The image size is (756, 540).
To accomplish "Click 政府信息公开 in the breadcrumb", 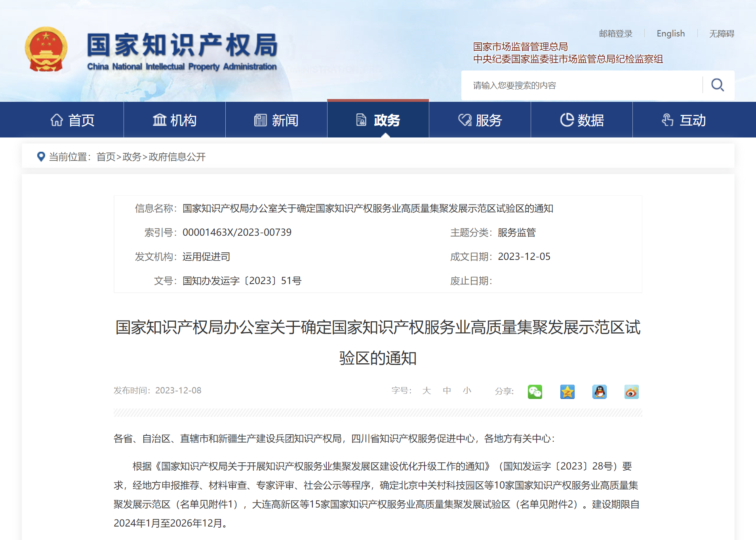I will pyautogui.click(x=177, y=157).
